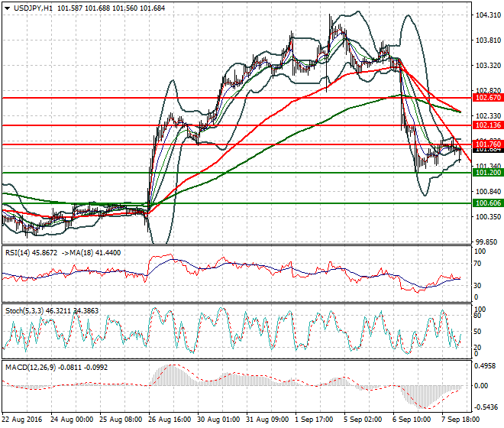
Task: Click the 26 Aug 16:00 time label
Action: [170, 420]
